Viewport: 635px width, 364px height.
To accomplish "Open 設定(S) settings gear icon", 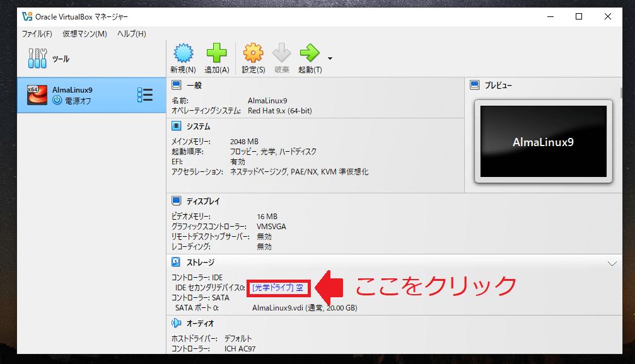I will point(253,53).
